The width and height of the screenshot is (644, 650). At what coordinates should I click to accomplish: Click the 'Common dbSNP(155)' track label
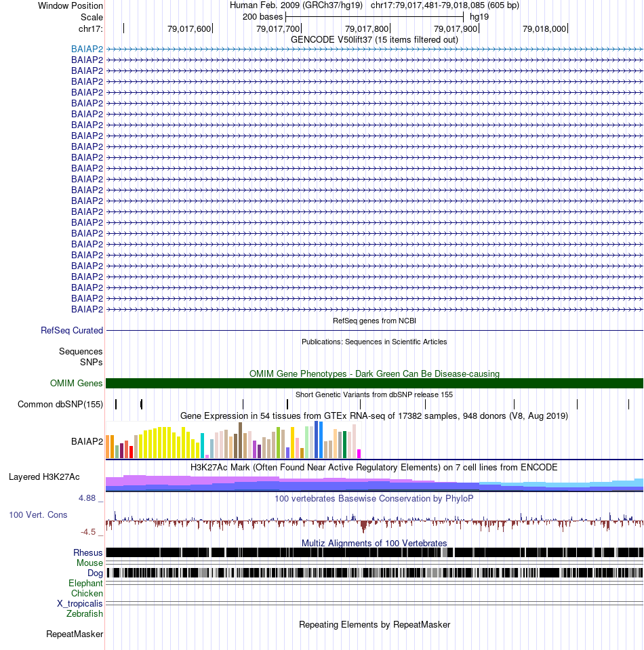60,404
